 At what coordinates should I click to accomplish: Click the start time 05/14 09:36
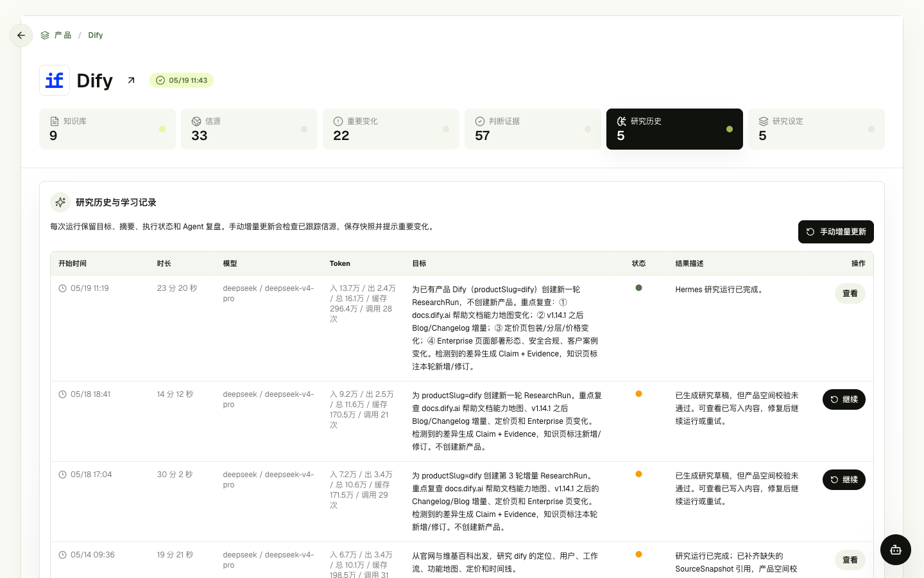pos(92,555)
